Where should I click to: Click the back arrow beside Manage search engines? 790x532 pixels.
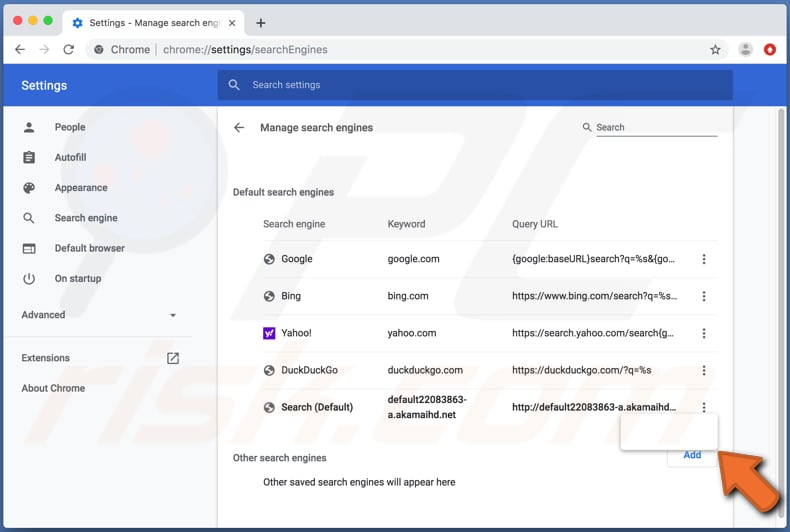[238, 128]
